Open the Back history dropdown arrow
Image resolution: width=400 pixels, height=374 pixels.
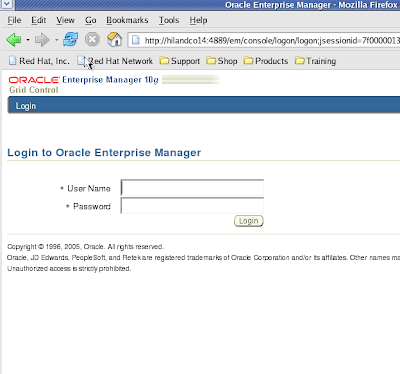click(x=28, y=40)
